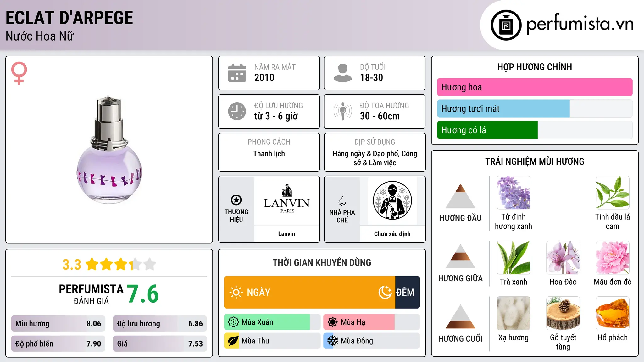Open the Xạ hương note image

pyautogui.click(x=514, y=313)
